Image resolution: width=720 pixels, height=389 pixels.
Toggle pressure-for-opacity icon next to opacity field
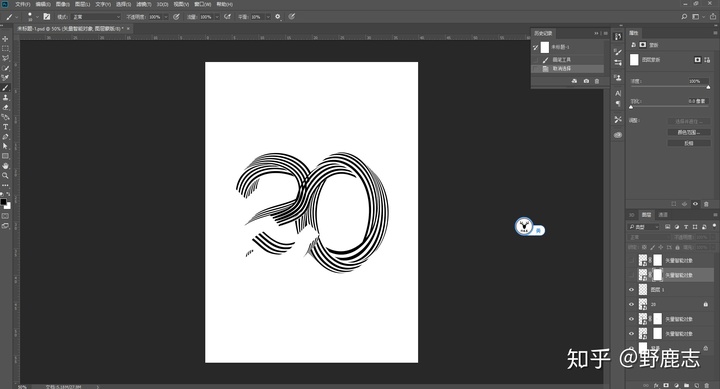coord(176,17)
